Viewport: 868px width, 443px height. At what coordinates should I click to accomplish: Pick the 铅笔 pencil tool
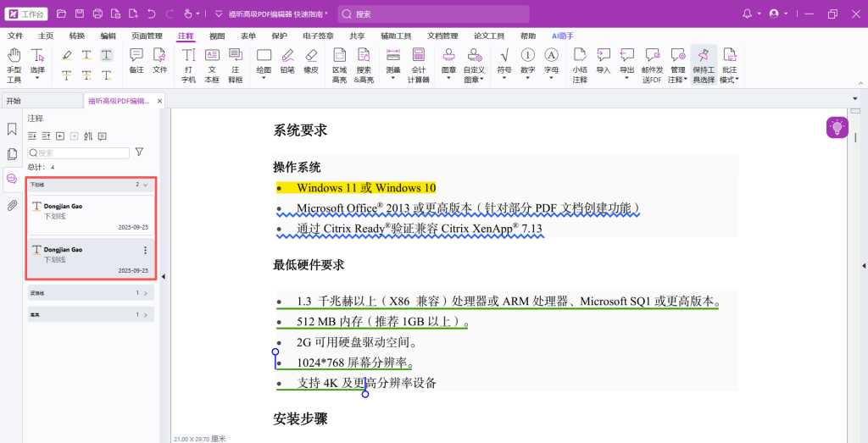tap(287, 61)
